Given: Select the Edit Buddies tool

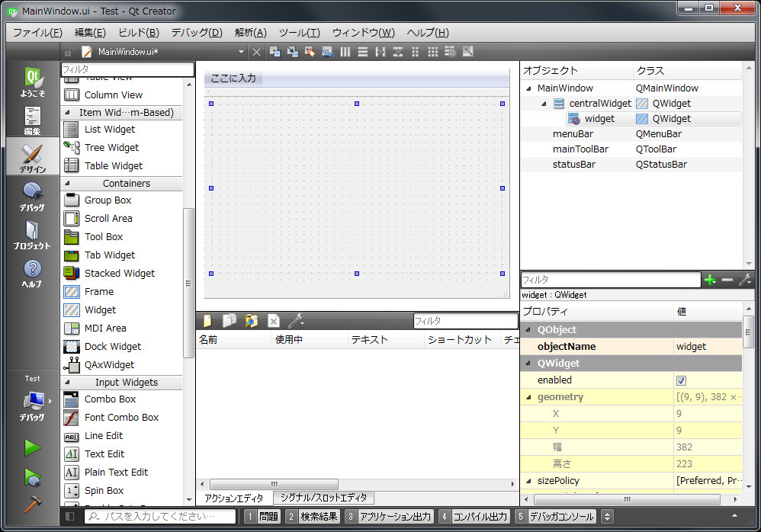Looking at the screenshot, I should [x=310, y=51].
